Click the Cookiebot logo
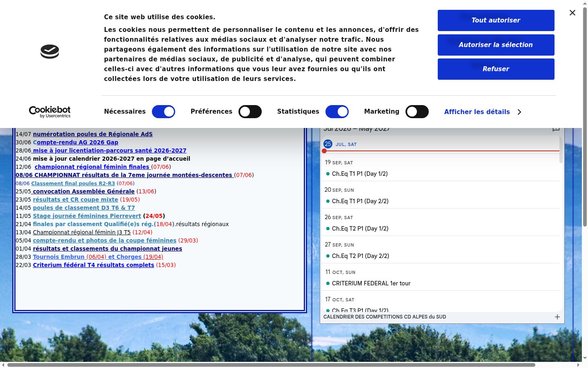588x368 pixels. [49, 112]
